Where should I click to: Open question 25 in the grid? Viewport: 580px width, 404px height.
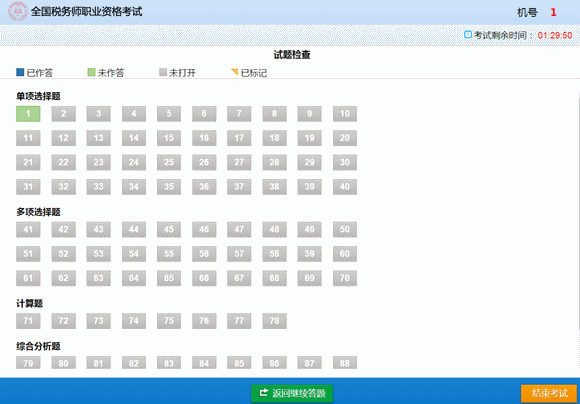(169, 162)
